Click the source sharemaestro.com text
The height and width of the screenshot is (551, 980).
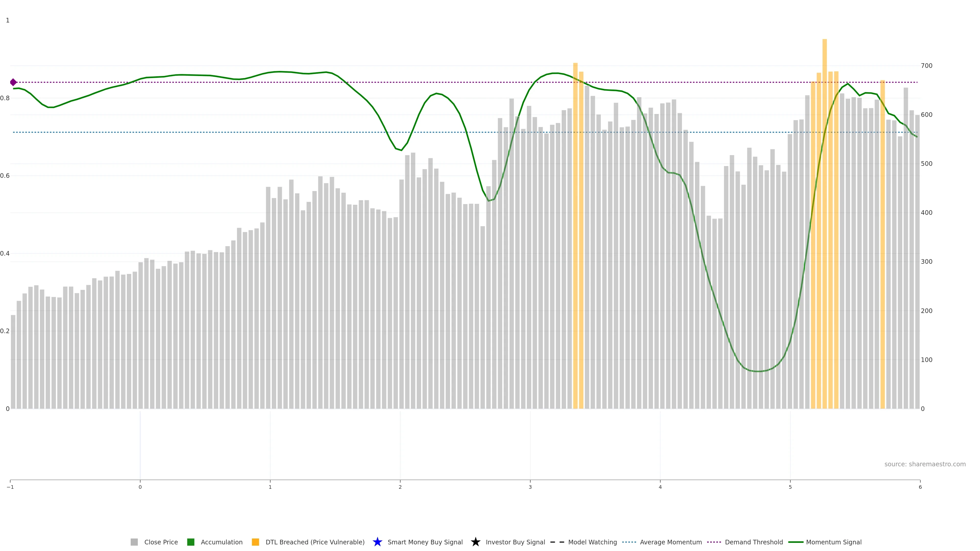[x=925, y=464]
